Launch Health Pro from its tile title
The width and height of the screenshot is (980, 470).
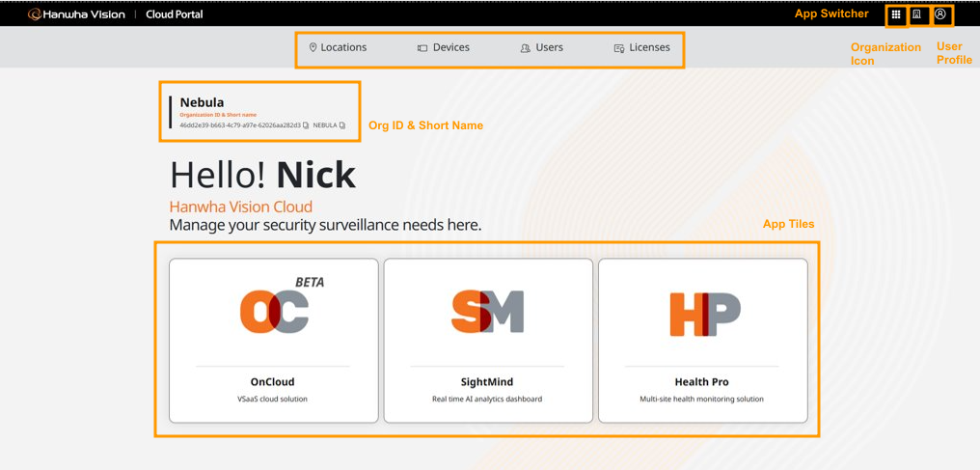coord(702,382)
